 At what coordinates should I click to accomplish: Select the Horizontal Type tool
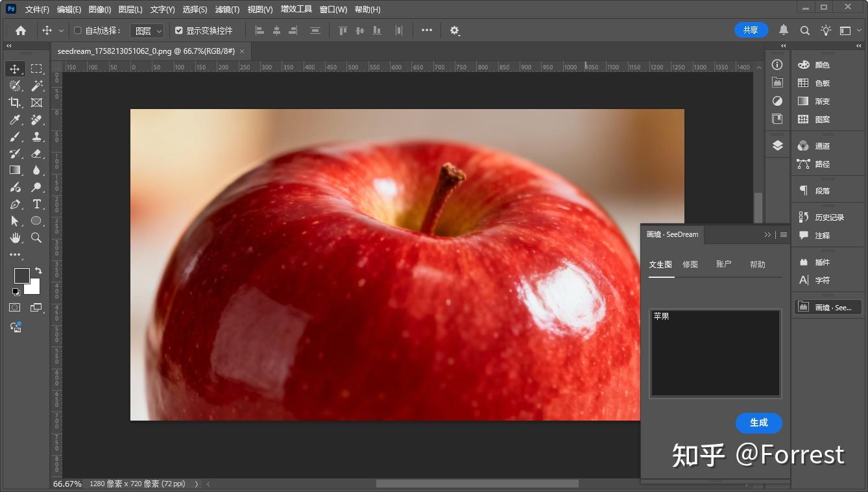[x=37, y=204]
